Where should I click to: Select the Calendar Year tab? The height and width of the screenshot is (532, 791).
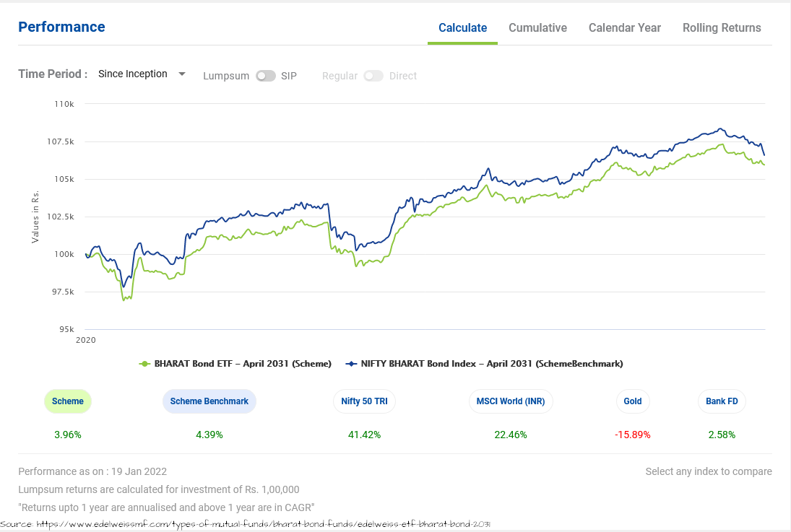click(x=625, y=27)
